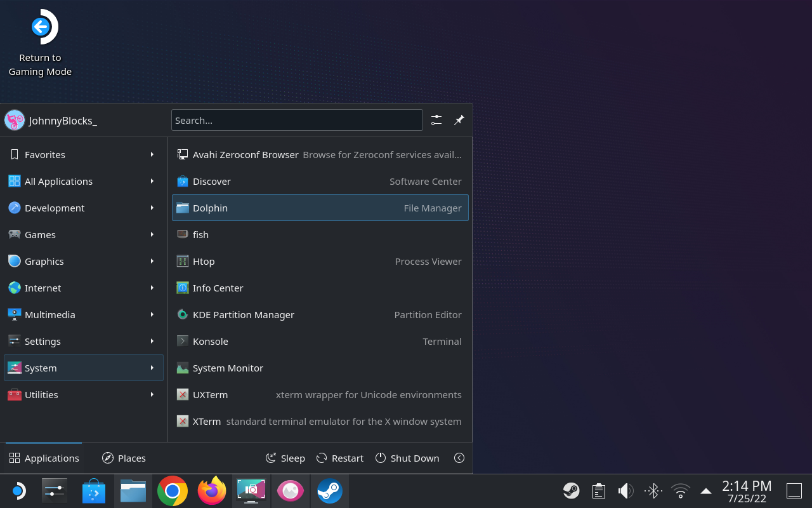Launch Firefox from the taskbar

click(212, 491)
